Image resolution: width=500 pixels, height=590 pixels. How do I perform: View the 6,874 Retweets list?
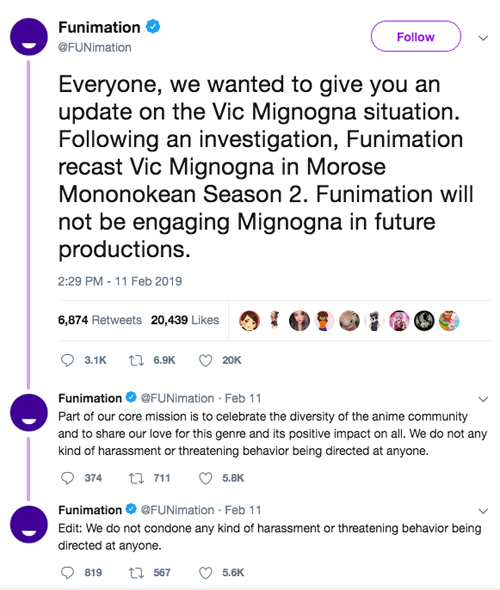[100, 320]
